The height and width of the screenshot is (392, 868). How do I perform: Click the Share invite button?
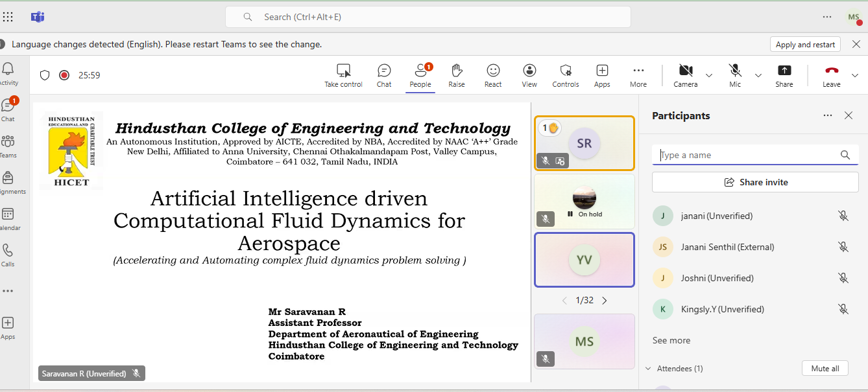[x=755, y=182]
